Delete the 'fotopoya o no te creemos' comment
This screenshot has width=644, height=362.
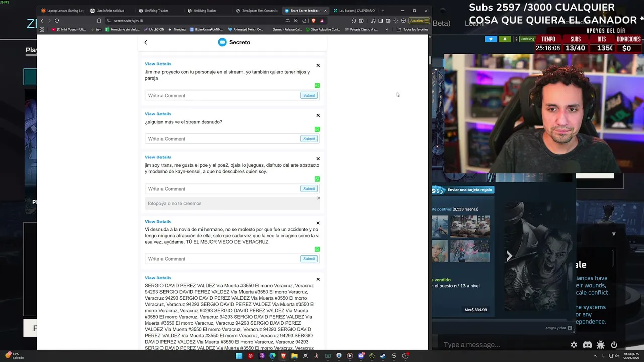pos(318,198)
